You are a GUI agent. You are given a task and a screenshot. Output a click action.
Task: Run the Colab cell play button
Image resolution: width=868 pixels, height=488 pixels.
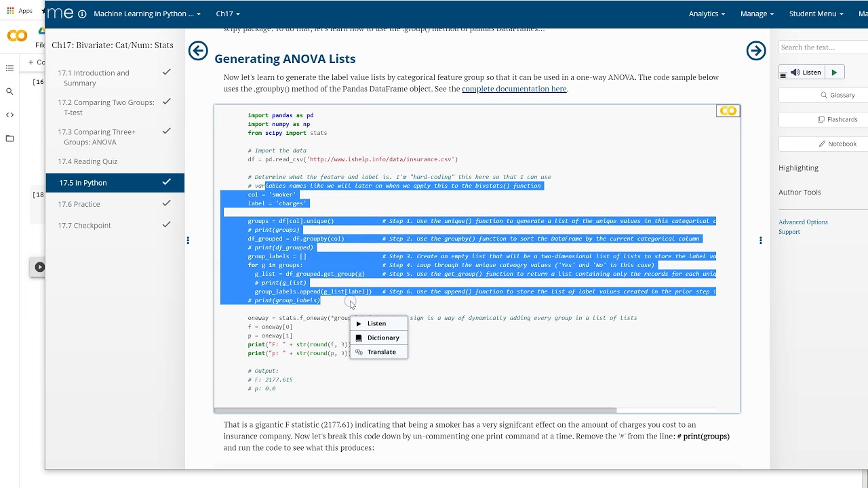(39, 267)
